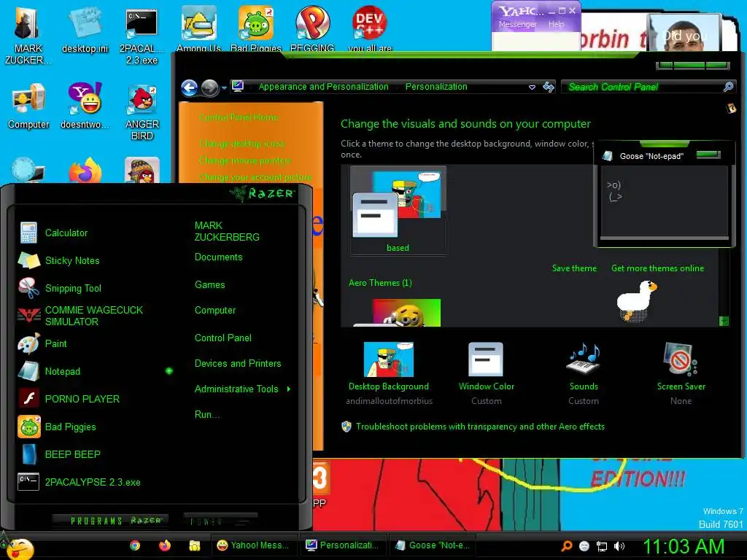Switch to Yahoo! Messenger taskbar button
Viewport: 747px width, 560px height.
[254, 545]
